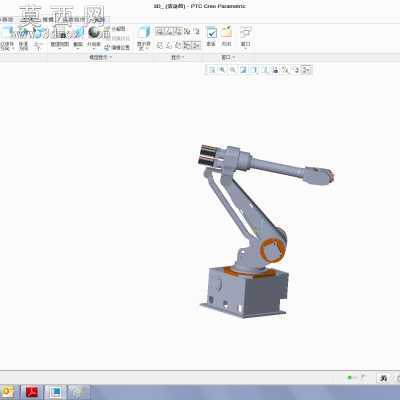Switch to the Creo blue icon on the taskbar
The height and width of the screenshot is (400, 400).
click(x=55, y=392)
